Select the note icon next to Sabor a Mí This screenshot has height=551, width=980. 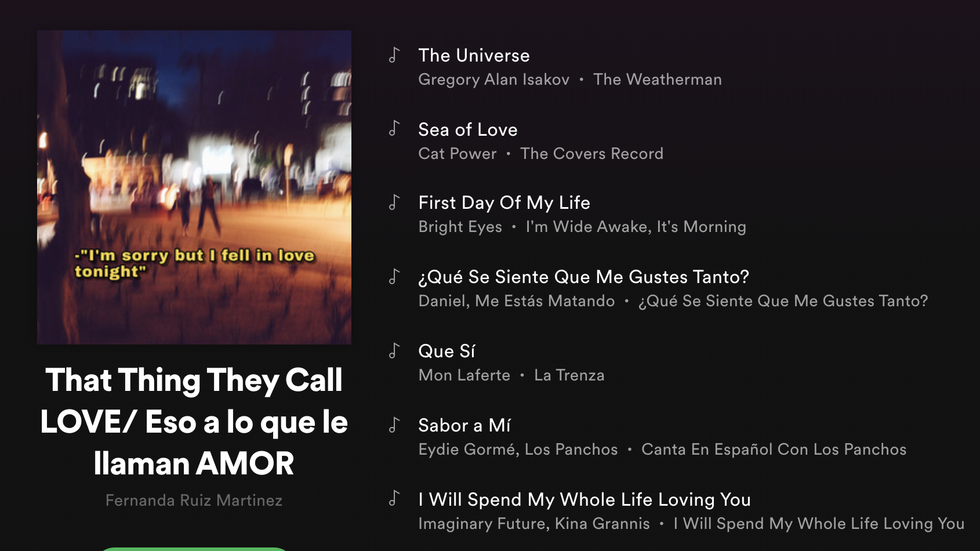[x=394, y=425]
